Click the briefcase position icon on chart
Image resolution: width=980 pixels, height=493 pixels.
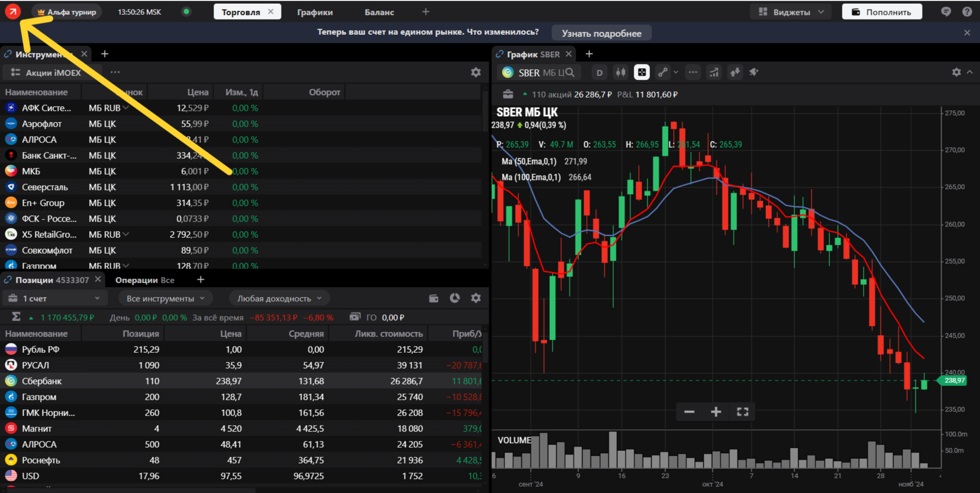[508, 94]
